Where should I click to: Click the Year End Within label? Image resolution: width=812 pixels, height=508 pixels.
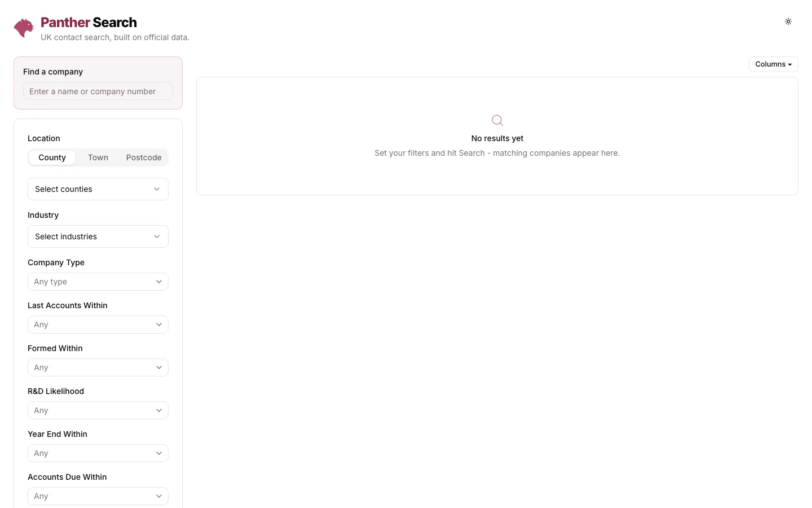pos(58,434)
